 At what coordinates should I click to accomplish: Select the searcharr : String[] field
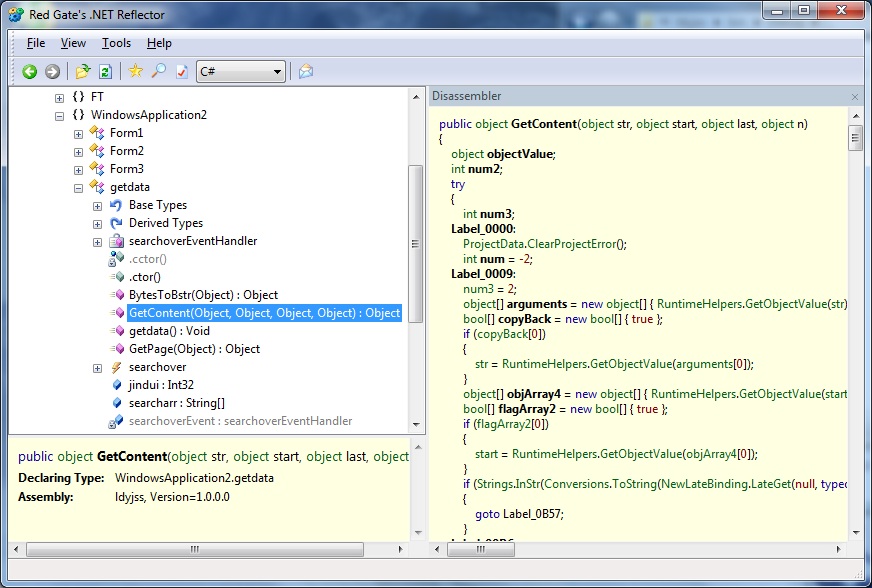(x=177, y=403)
